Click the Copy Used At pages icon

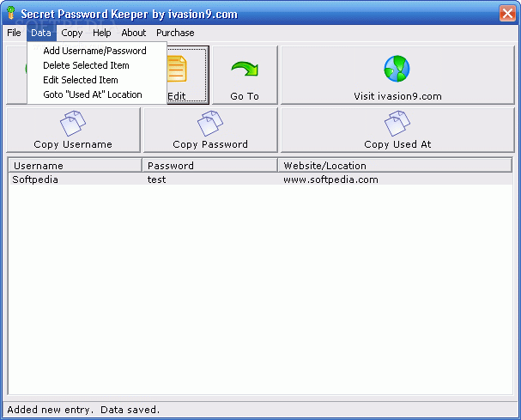tap(397, 124)
